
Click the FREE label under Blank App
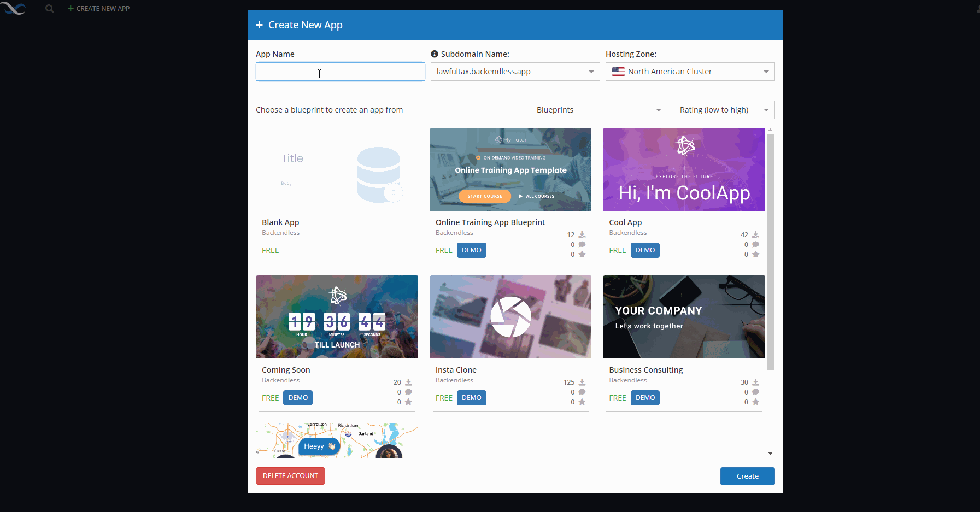point(270,250)
